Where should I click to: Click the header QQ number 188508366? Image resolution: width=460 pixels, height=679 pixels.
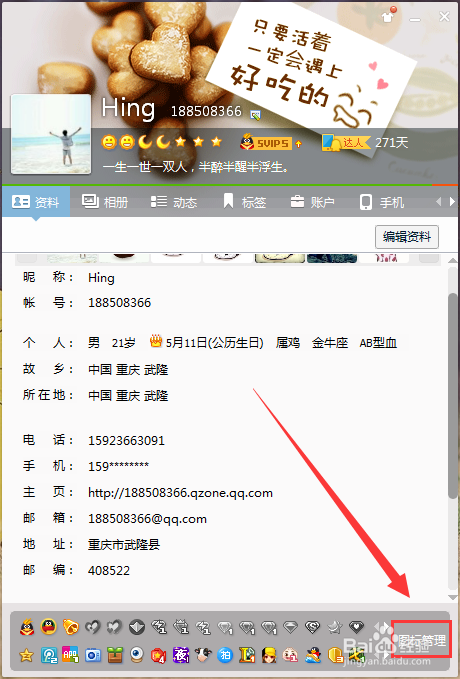click(x=206, y=112)
